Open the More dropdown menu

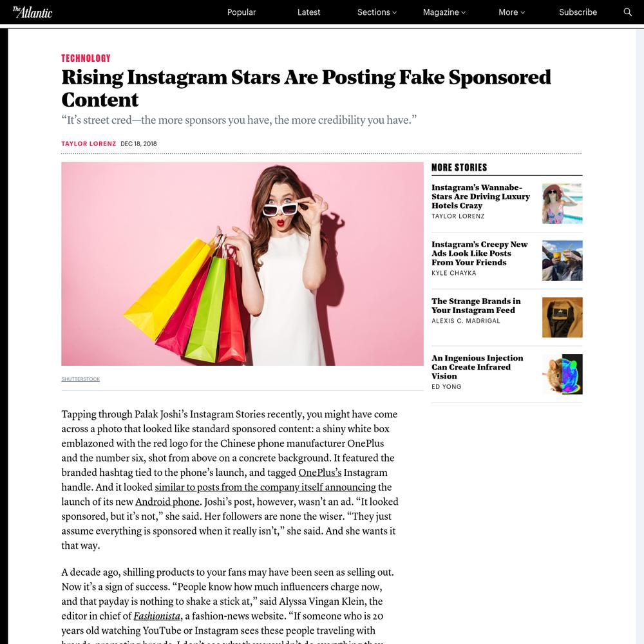(x=511, y=12)
